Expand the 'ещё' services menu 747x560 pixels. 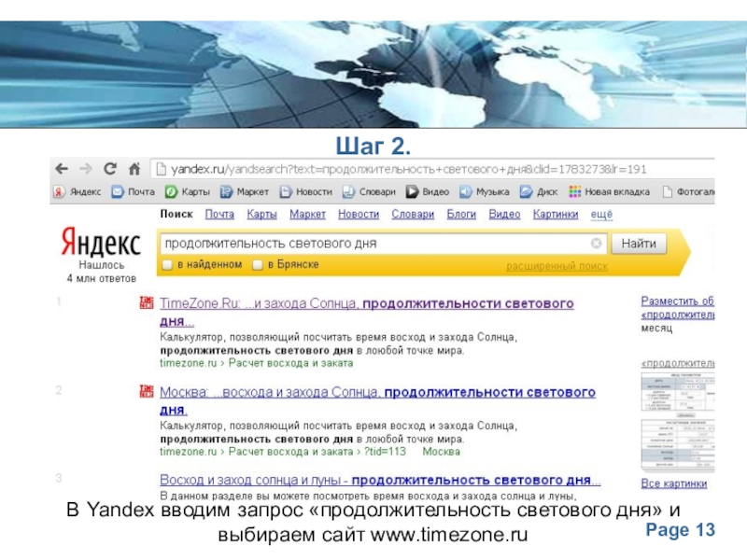[x=601, y=215]
